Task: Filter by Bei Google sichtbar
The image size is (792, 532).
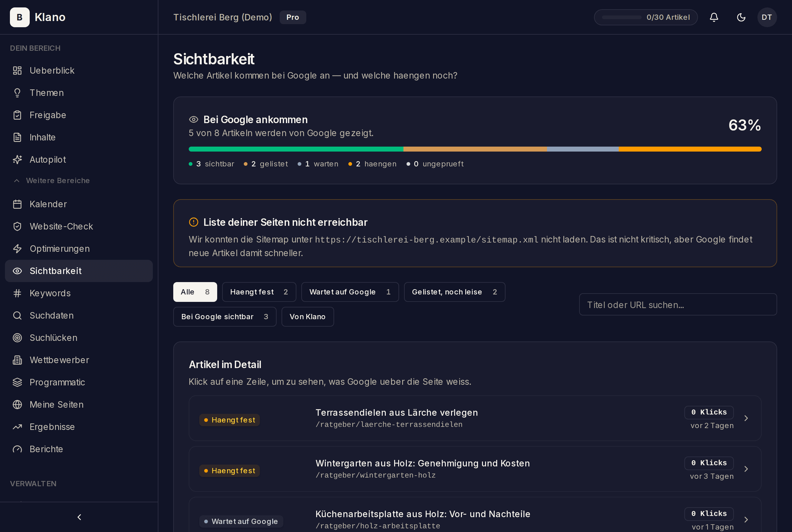Action: pos(225,317)
